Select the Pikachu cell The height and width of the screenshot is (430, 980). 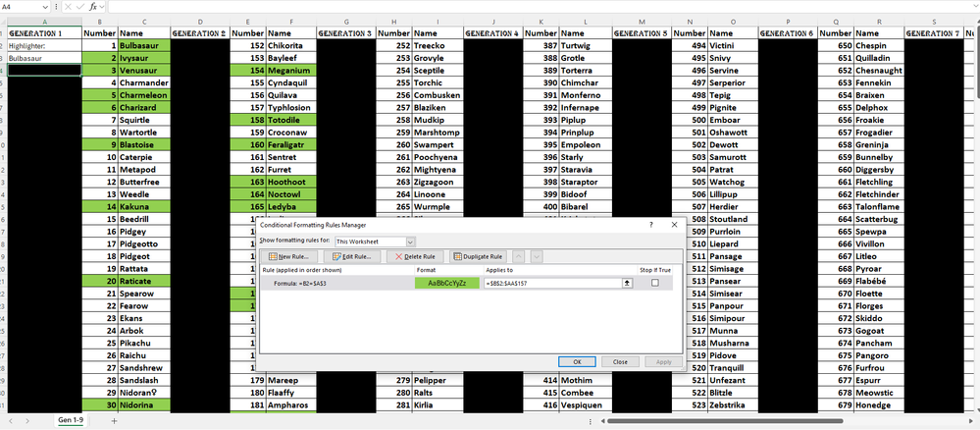click(x=144, y=343)
